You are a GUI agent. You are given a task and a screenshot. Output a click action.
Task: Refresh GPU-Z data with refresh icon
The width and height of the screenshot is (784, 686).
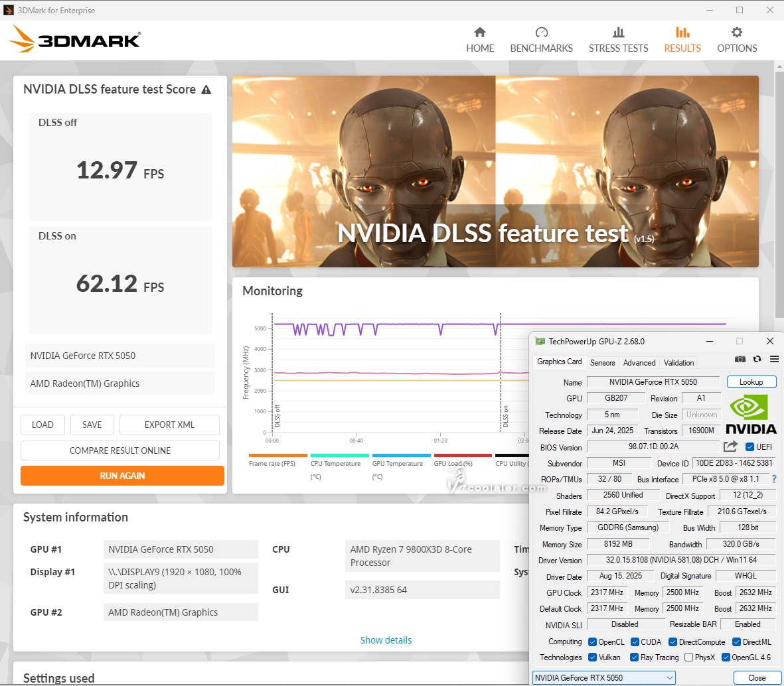click(x=757, y=359)
